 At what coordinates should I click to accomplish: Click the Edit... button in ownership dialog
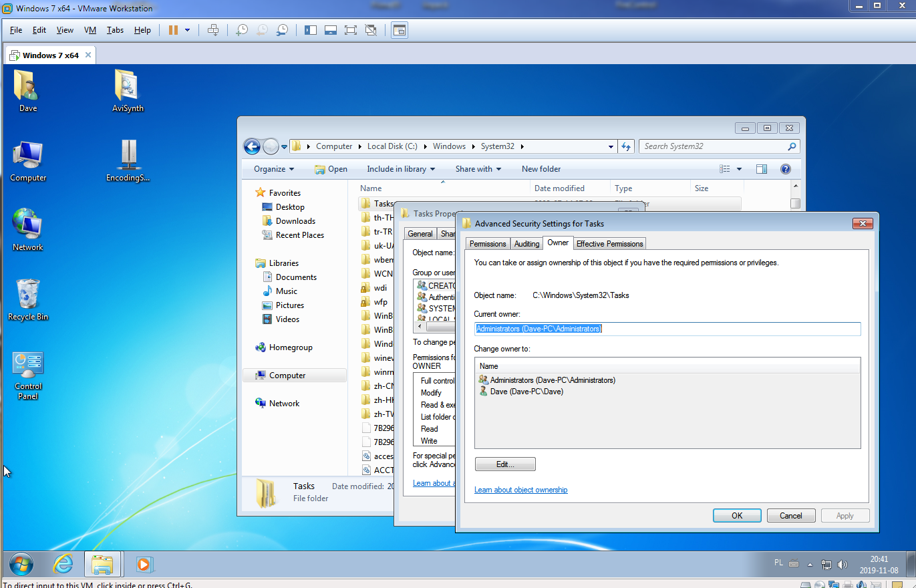(x=505, y=464)
